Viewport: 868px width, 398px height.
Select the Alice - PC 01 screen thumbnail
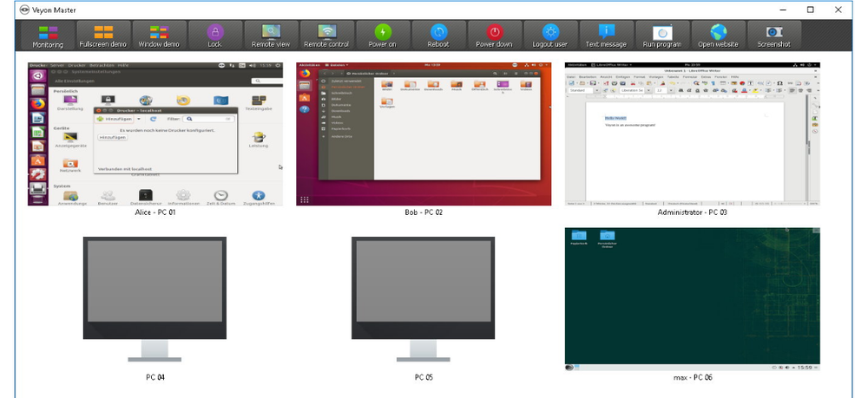point(155,134)
